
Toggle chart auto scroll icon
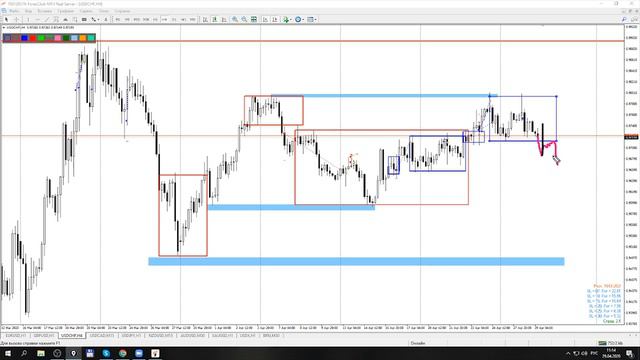coord(265,19)
